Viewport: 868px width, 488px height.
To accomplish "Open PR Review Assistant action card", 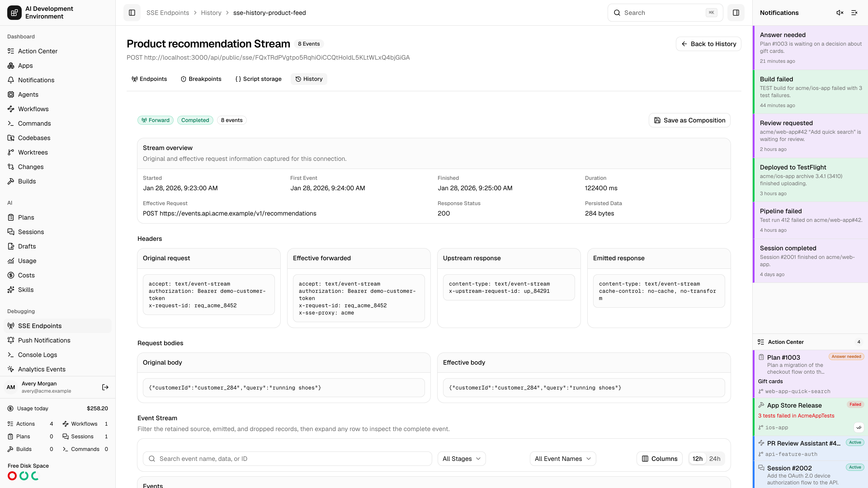I will pyautogui.click(x=810, y=448).
